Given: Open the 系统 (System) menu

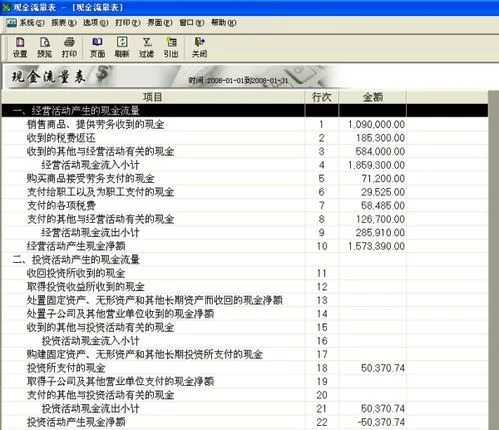Looking at the screenshot, I should click(32, 23).
